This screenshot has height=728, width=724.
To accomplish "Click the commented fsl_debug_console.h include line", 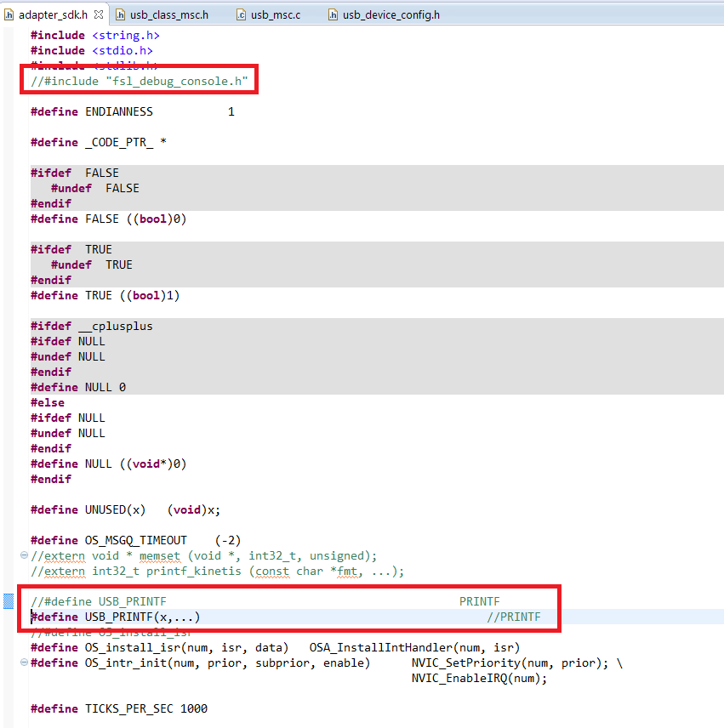I will pos(140,82).
